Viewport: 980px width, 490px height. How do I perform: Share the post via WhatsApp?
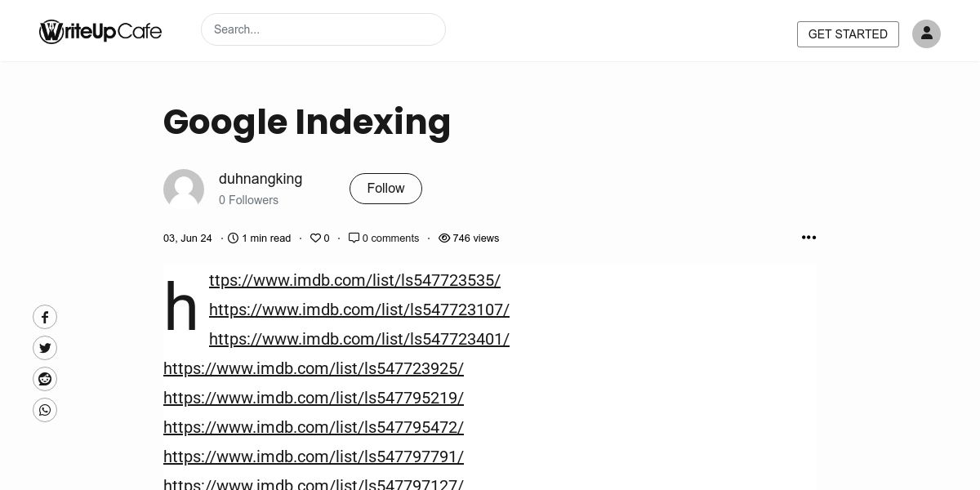(x=45, y=410)
